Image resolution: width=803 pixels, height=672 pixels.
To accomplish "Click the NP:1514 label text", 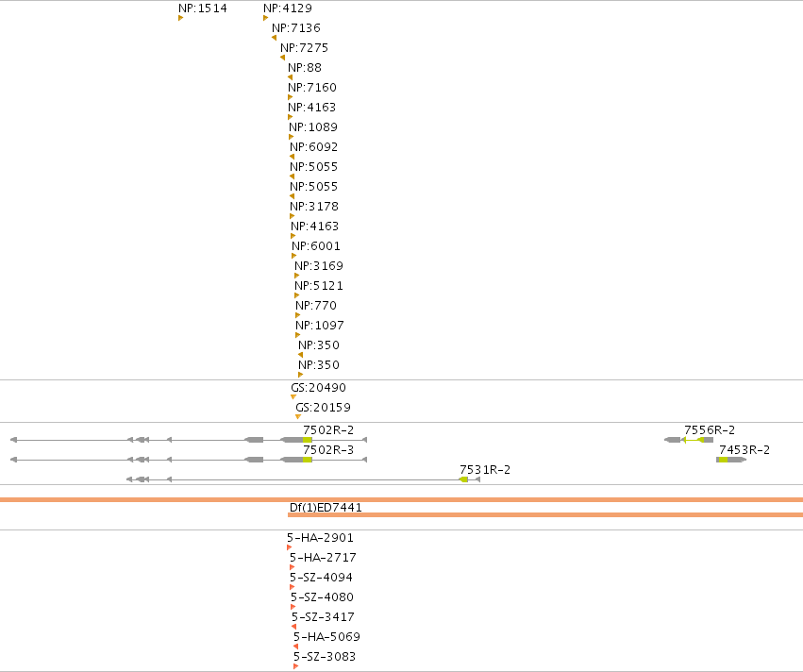I will (202, 8).
